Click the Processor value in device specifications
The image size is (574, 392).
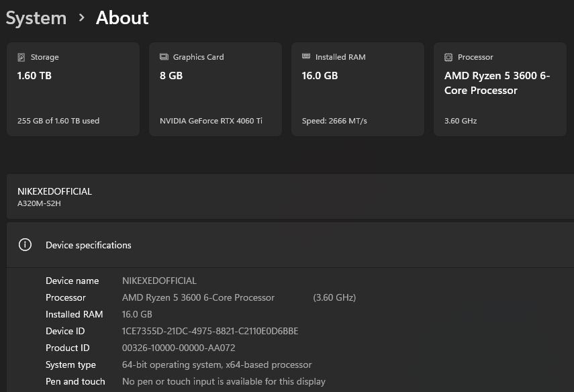pos(198,297)
